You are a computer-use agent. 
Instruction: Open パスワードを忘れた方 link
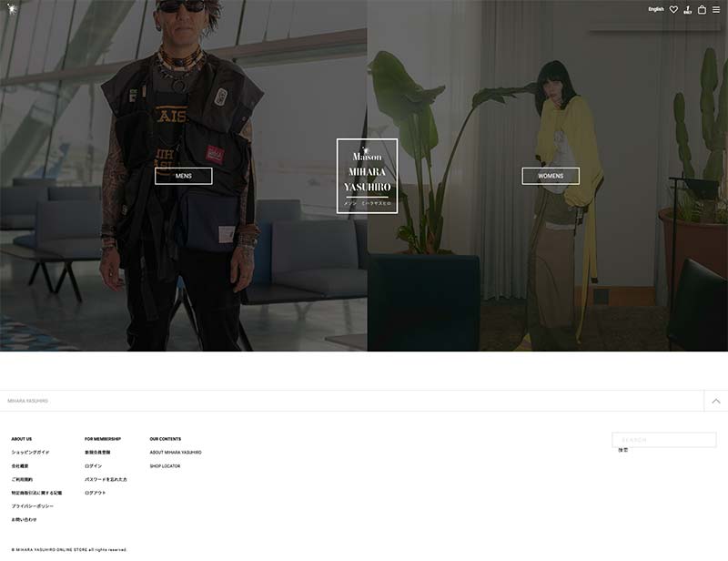pos(106,479)
